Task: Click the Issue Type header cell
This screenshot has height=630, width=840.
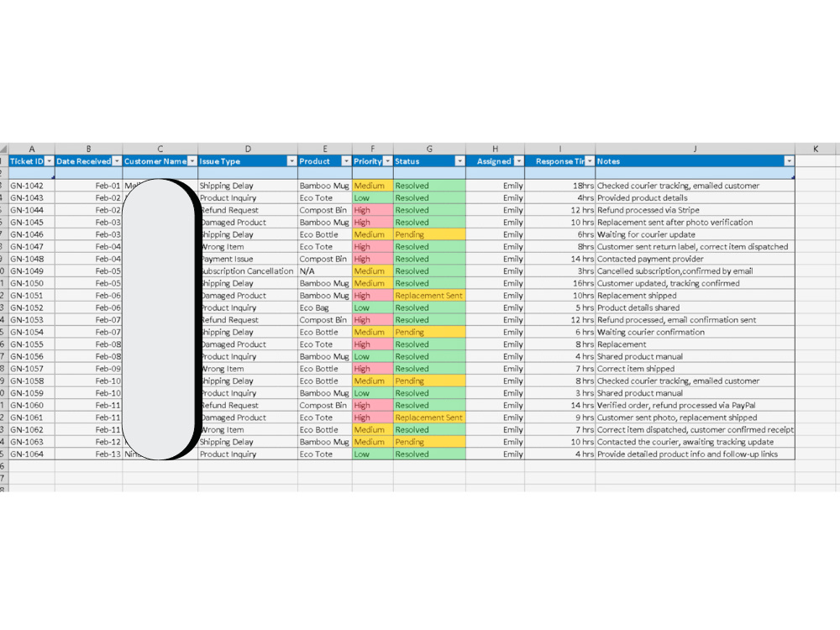Action: tap(248, 161)
